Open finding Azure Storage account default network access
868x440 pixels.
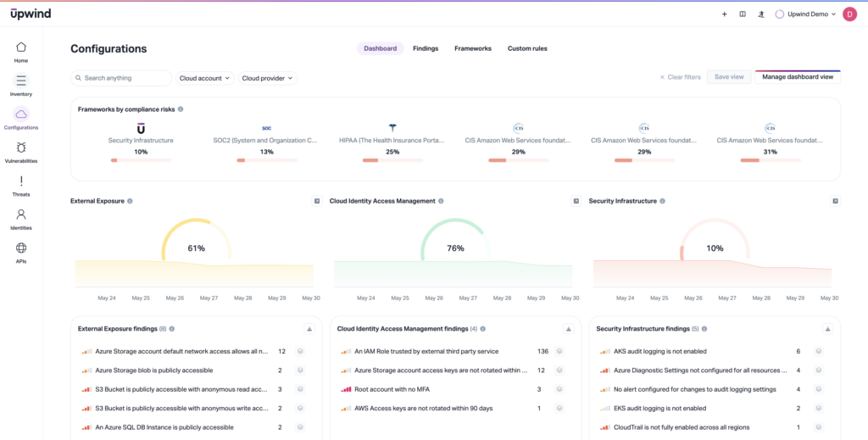coord(181,352)
